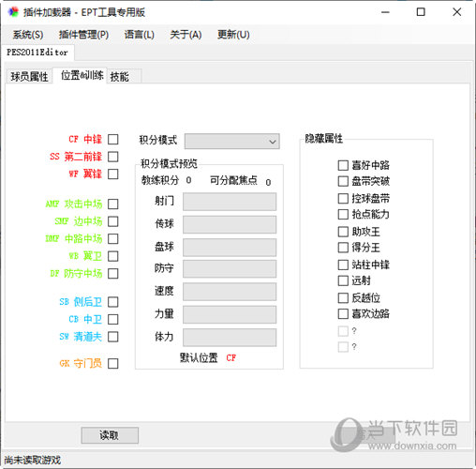Check the DF 防守中场 position box
The image size is (476, 469).
tap(113, 274)
